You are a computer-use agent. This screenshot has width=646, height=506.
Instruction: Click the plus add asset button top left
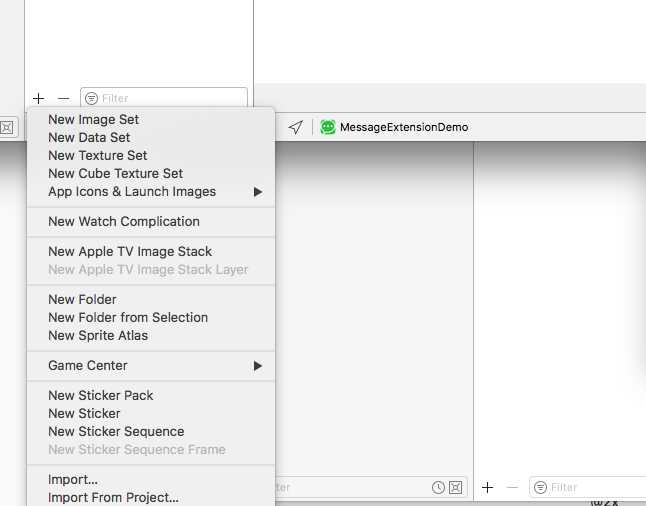tap(38, 98)
